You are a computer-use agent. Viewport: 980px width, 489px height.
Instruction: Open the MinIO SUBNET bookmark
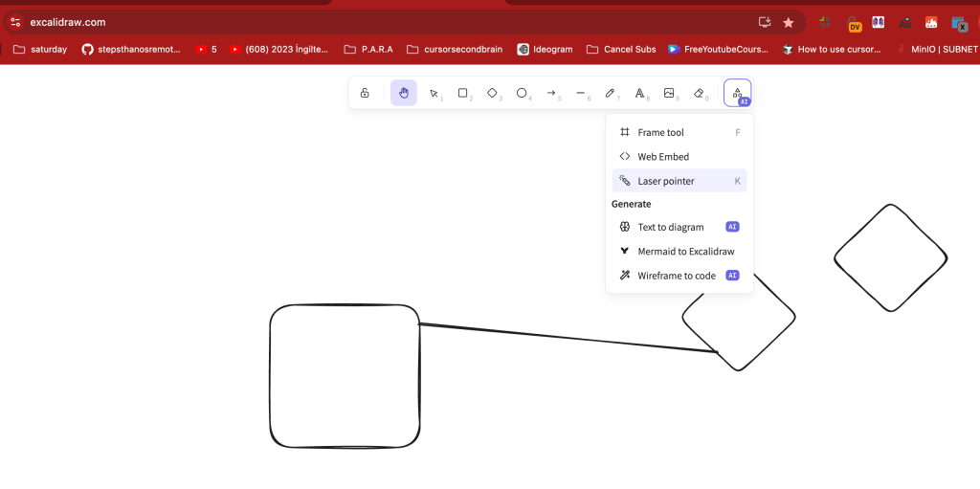[937, 50]
